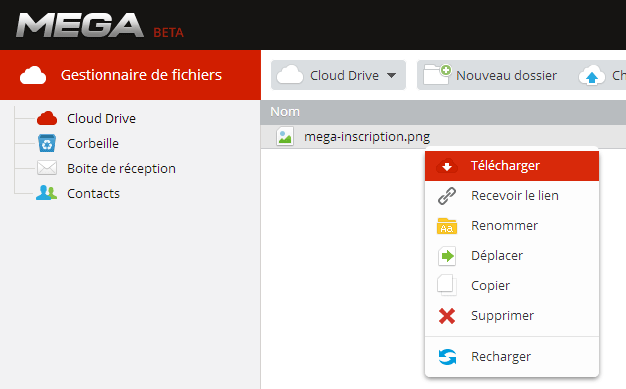Click the new folder icon with plus

[437, 75]
